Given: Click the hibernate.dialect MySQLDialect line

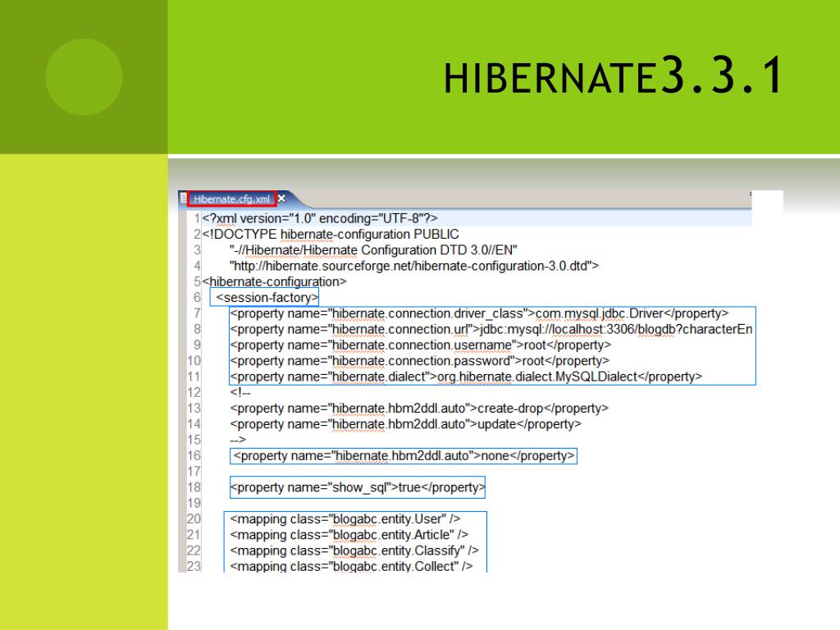Looking at the screenshot, I should click(466, 377).
